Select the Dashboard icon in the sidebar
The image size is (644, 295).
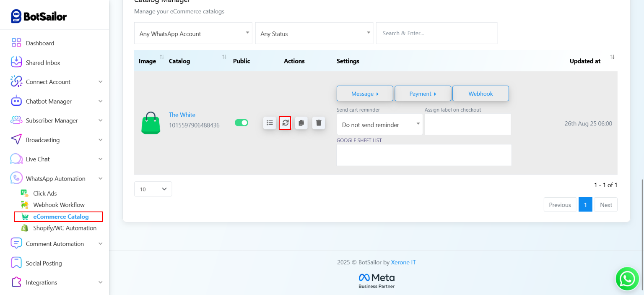(16, 43)
